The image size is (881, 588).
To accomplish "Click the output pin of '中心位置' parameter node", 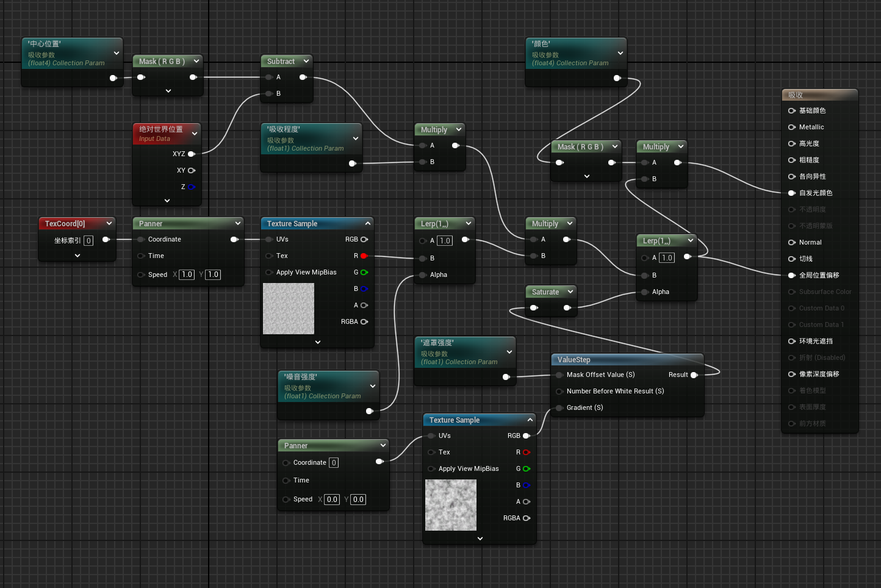I will [113, 78].
